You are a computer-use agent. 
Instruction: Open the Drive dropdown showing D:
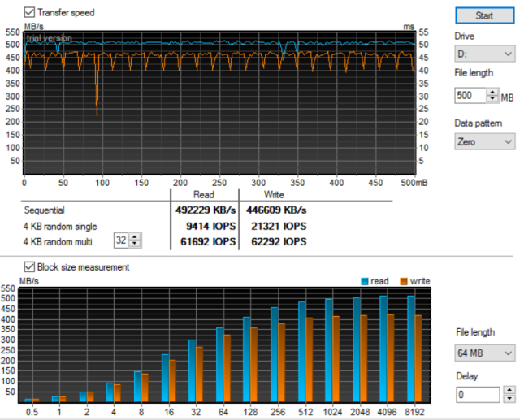click(484, 54)
